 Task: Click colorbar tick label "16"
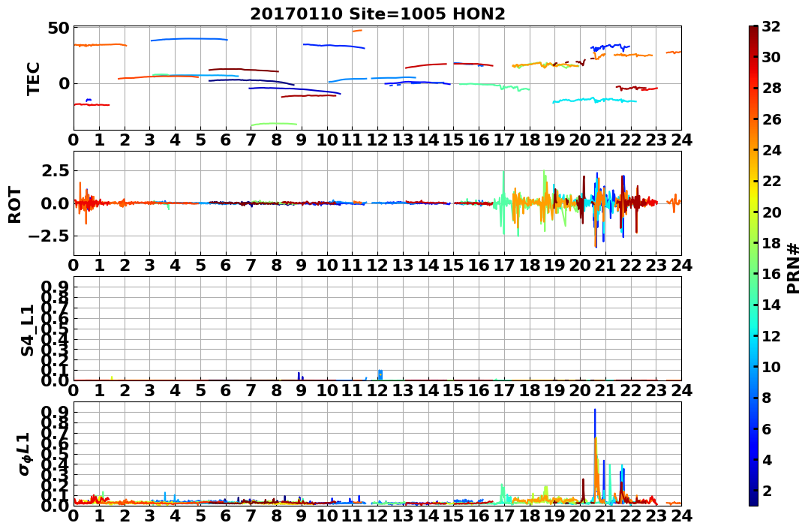(772, 274)
